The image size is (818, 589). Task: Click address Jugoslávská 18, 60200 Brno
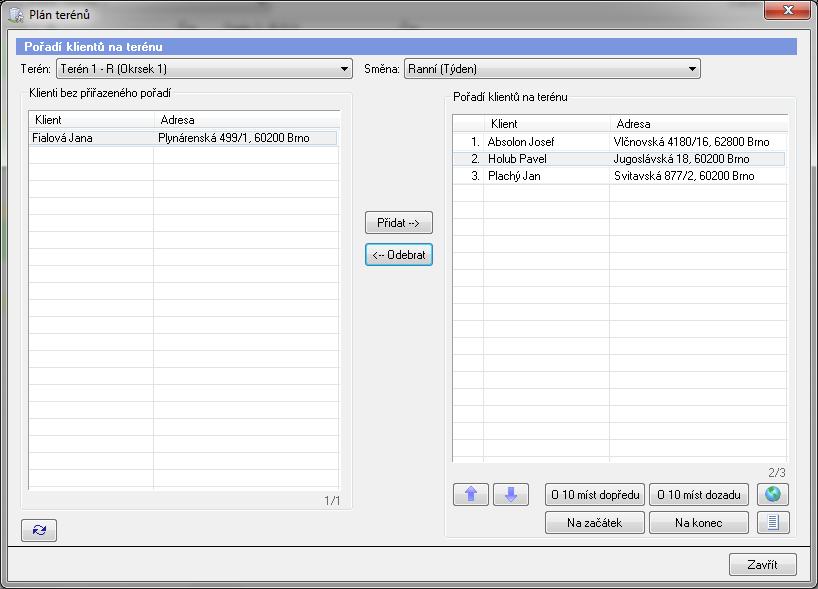(x=681, y=159)
